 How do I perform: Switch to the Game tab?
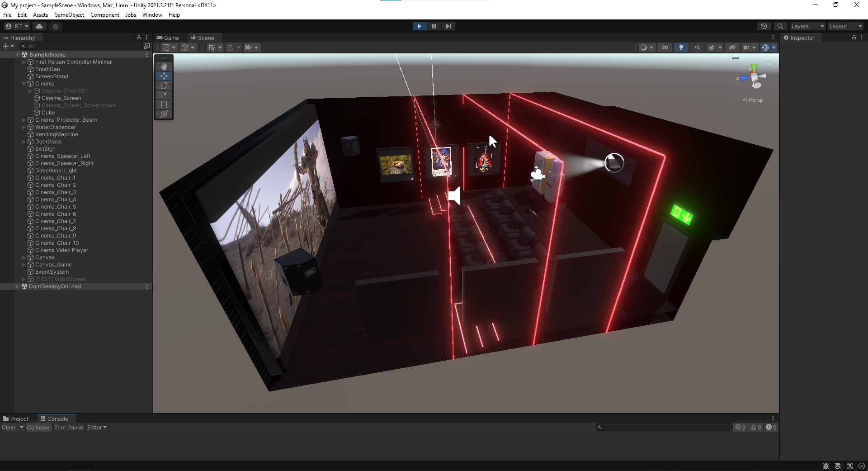[x=168, y=38]
